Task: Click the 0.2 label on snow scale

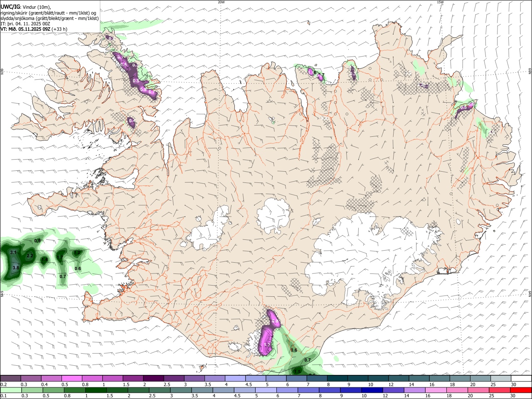Action: (4, 384)
